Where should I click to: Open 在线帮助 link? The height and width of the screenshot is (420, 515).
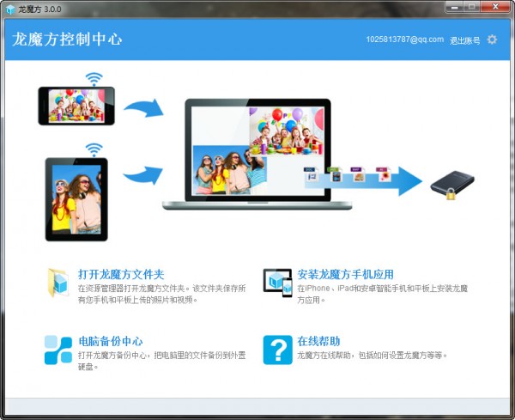click(x=318, y=341)
